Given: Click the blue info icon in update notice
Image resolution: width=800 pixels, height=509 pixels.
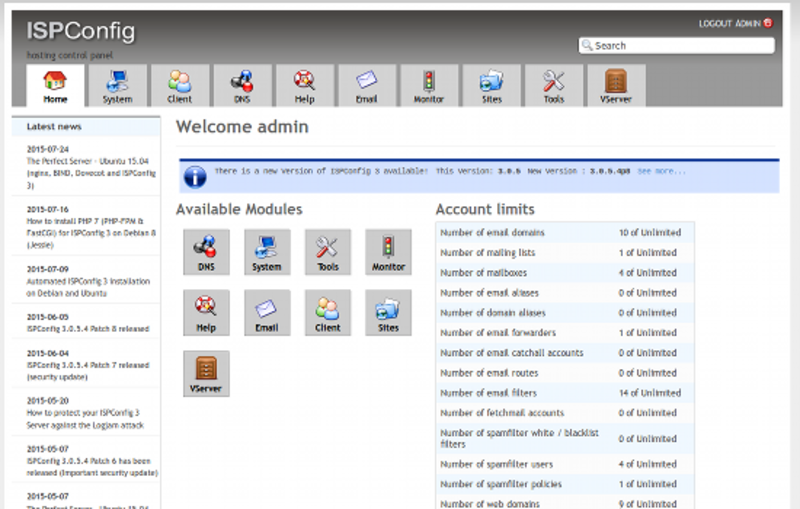Looking at the screenshot, I should coord(195,177).
